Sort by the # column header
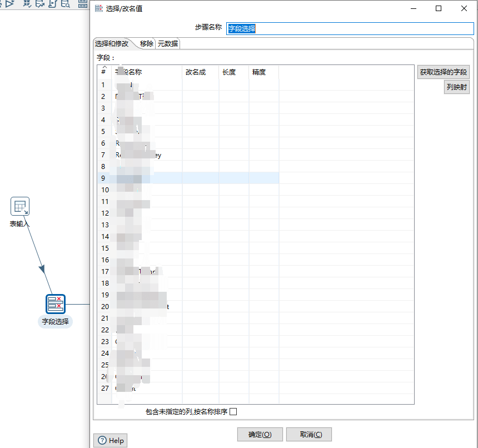The image size is (478, 448). (x=104, y=72)
